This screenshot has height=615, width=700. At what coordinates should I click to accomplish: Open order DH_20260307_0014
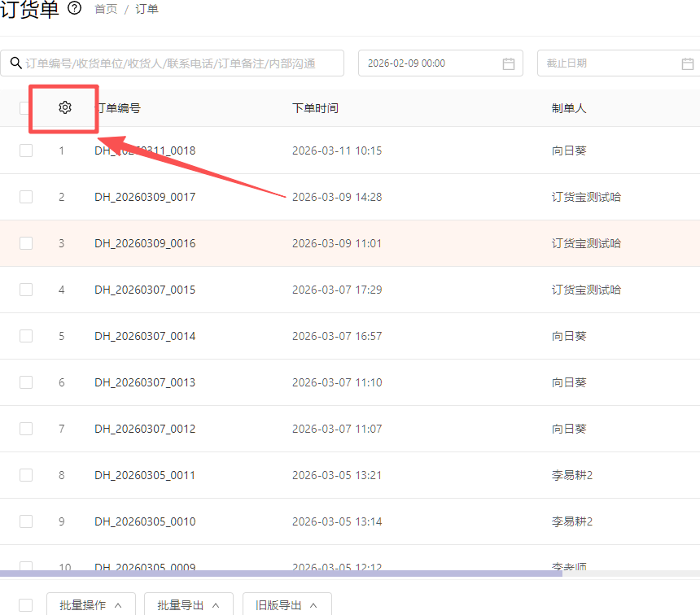tap(145, 336)
